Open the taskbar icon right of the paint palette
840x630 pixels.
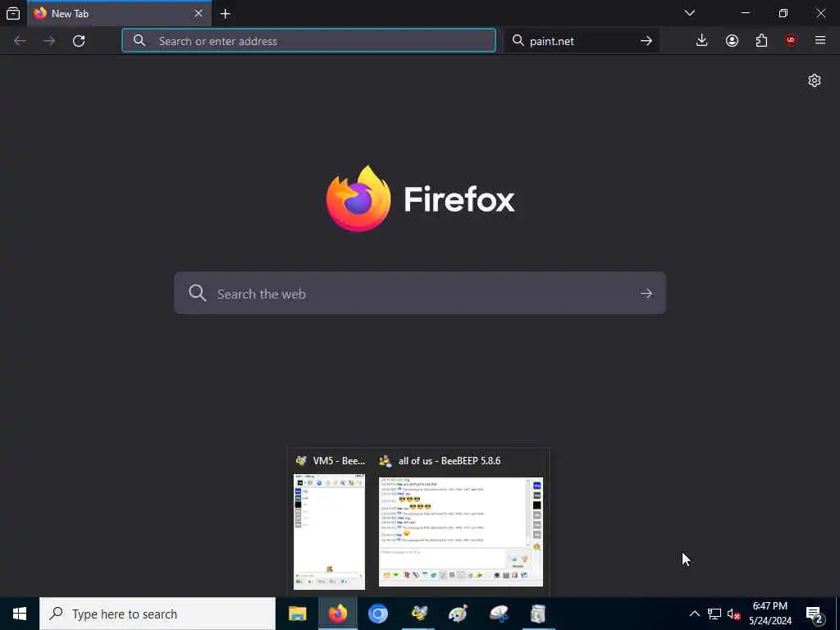pos(499,614)
